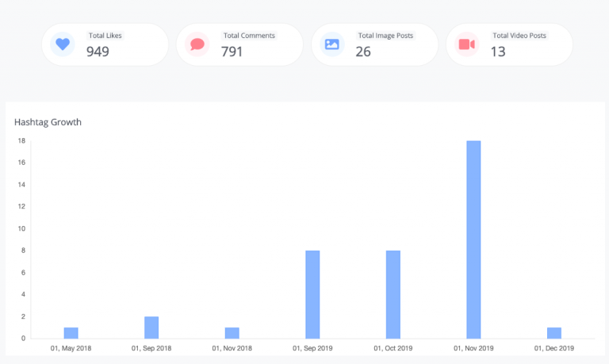Image resolution: width=609 pixels, height=364 pixels.
Task: Click the red speech bubble comments icon
Action: [x=197, y=44]
